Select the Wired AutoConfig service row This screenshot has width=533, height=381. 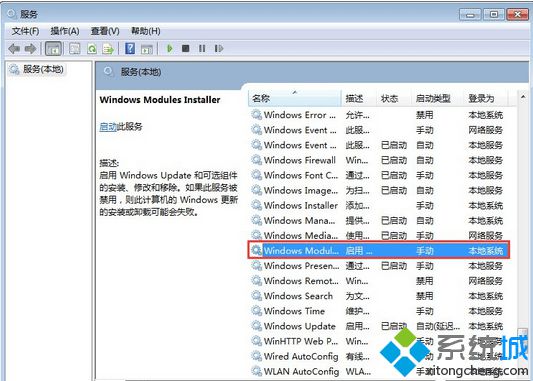379,356
